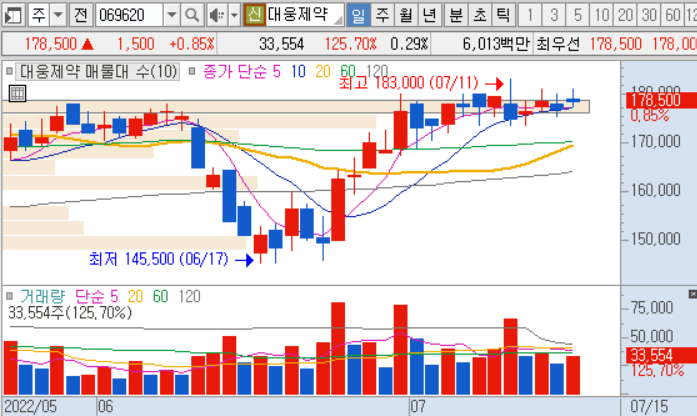Viewport: 697px width, 416px height.
Task: Focus the stock code field 069620
Action: [x=129, y=15]
